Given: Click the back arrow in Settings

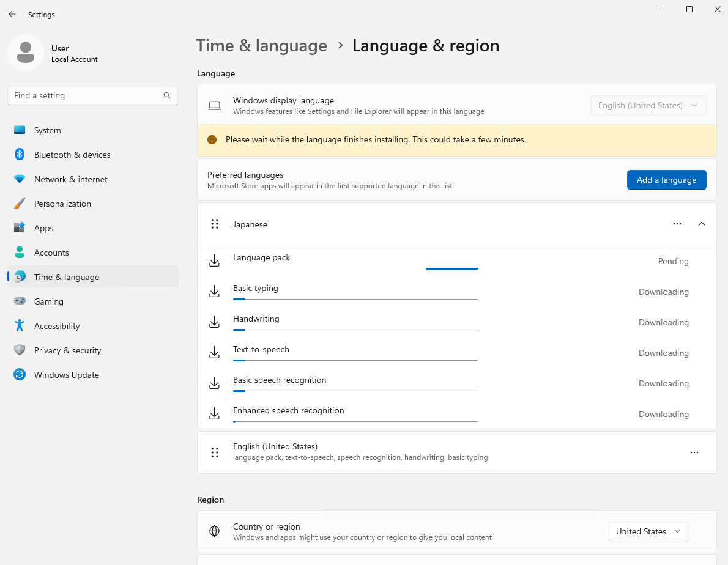Looking at the screenshot, I should [x=12, y=15].
